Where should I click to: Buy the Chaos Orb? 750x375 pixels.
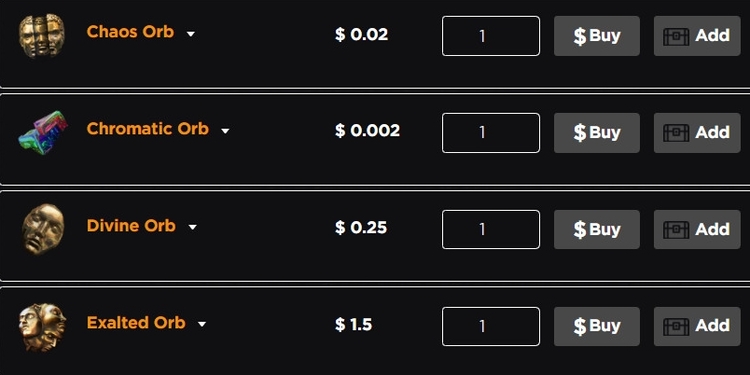596,36
